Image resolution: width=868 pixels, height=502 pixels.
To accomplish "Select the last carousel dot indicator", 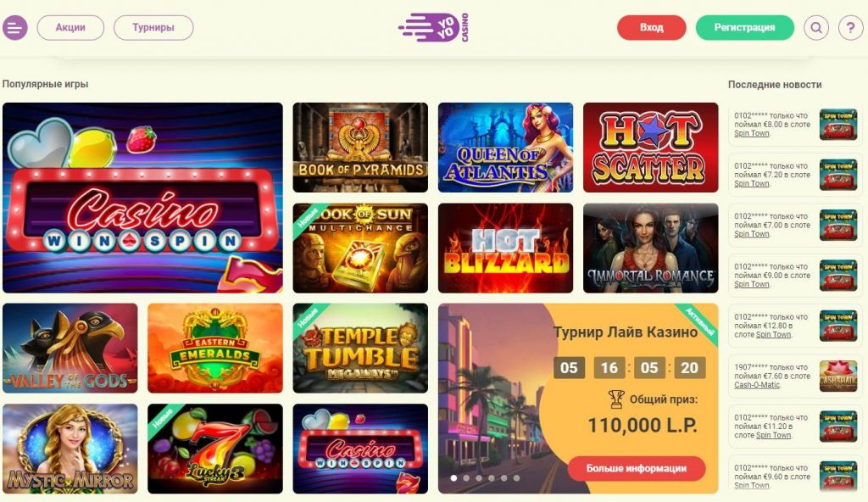I will [x=516, y=477].
